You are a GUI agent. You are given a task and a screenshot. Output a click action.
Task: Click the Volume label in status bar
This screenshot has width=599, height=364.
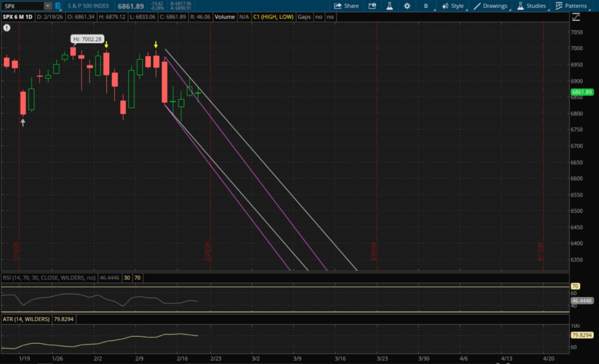point(224,17)
